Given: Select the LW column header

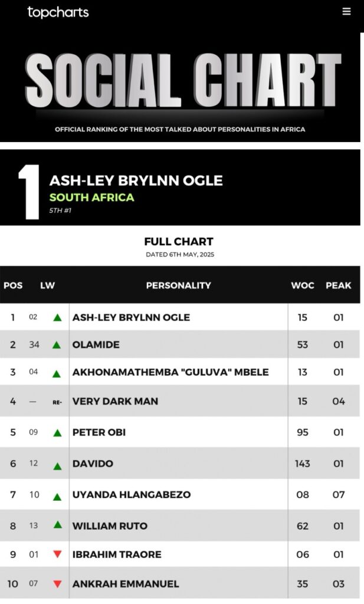Looking at the screenshot, I should coord(47,285).
